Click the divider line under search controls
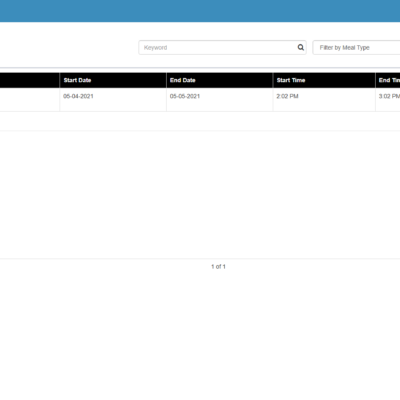This screenshot has width=400, height=400. [200, 68]
